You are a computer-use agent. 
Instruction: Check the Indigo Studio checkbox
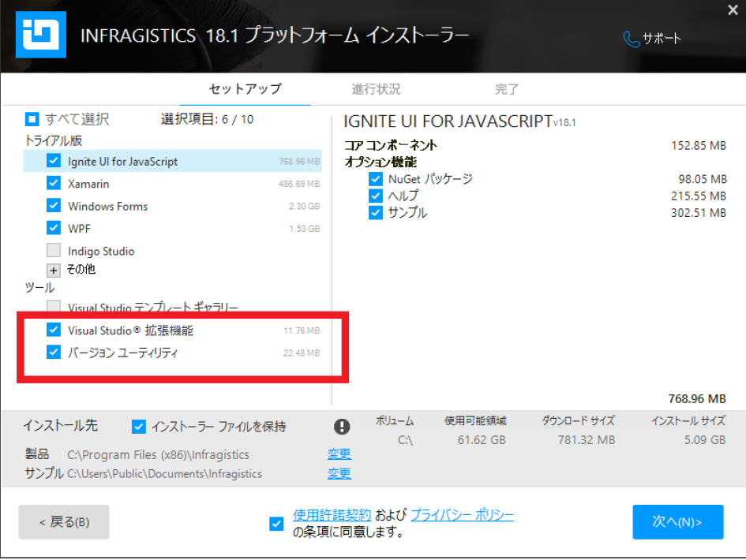coord(54,250)
